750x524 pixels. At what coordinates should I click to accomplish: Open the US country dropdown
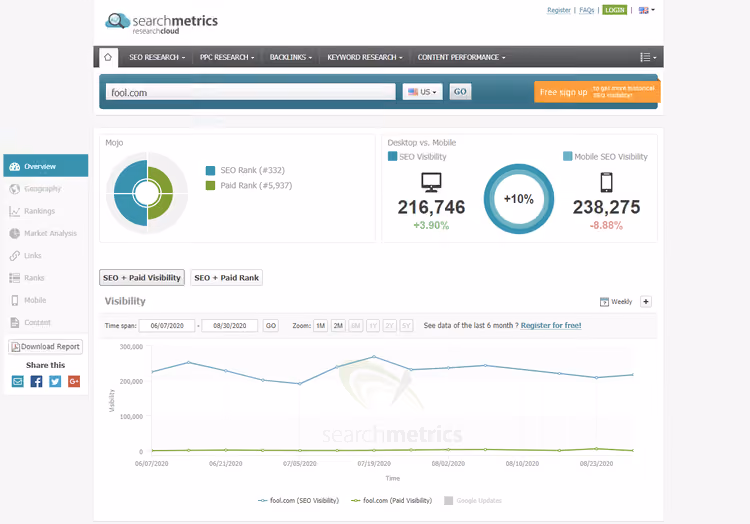pyautogui.click(x=422, y=92)
